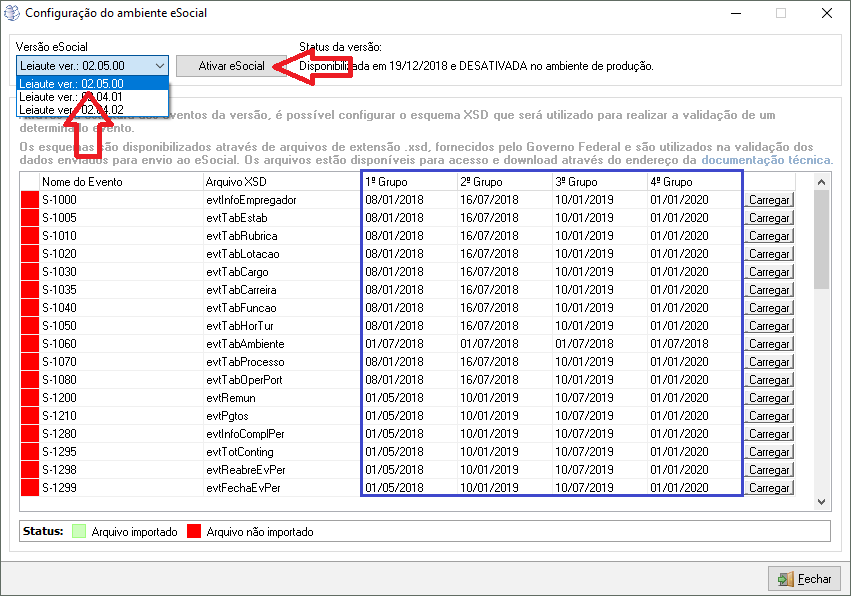Click the red status indicator for S-1060
The height and width of the screenshot is (596, 851).
(x=30, y=344)
